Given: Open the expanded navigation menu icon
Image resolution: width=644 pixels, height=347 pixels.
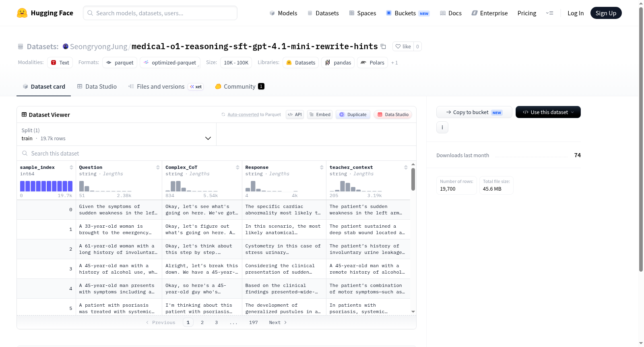Looking at the screenshot, I should point(549,13).
